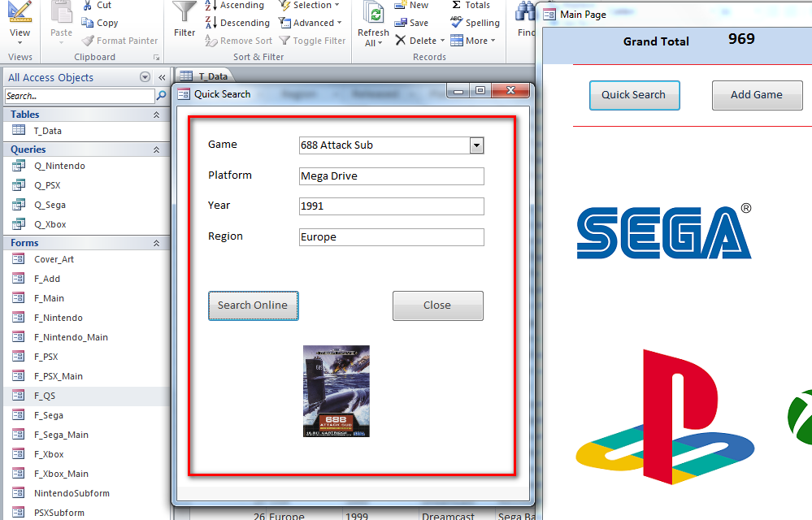The image size is (812, 520).
Task: Click the Platform field showing Mega Drive
Action: [x=392, y=176]
